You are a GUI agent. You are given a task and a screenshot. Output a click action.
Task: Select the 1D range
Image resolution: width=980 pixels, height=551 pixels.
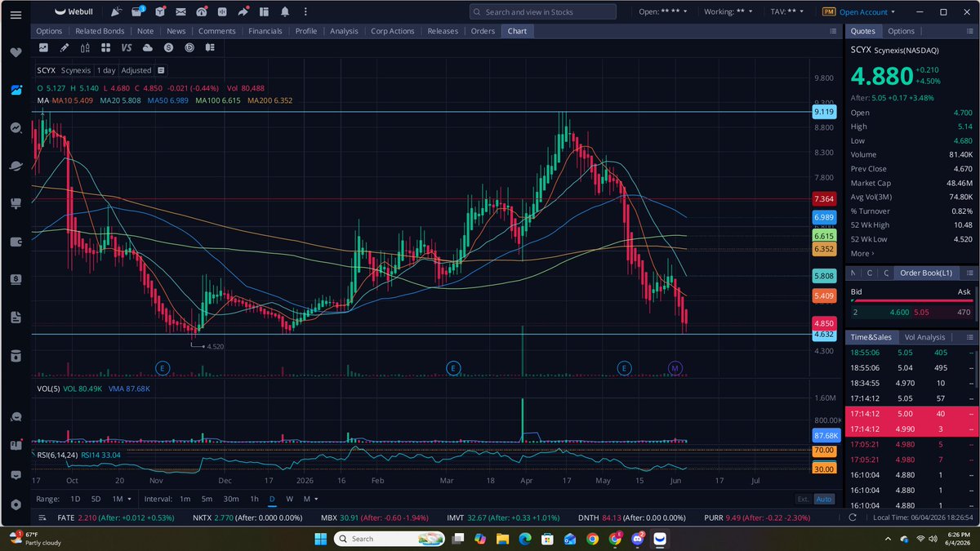point(75,499)
